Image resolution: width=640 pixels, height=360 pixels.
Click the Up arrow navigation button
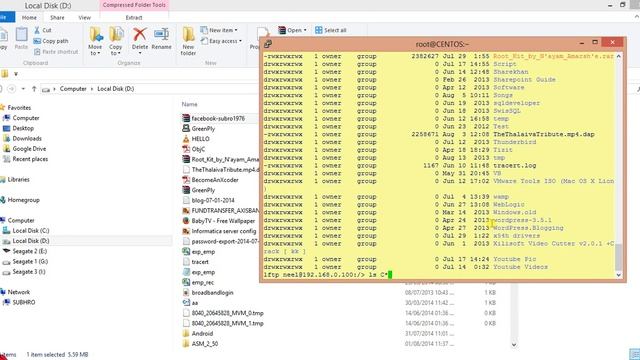coord(34,89)
